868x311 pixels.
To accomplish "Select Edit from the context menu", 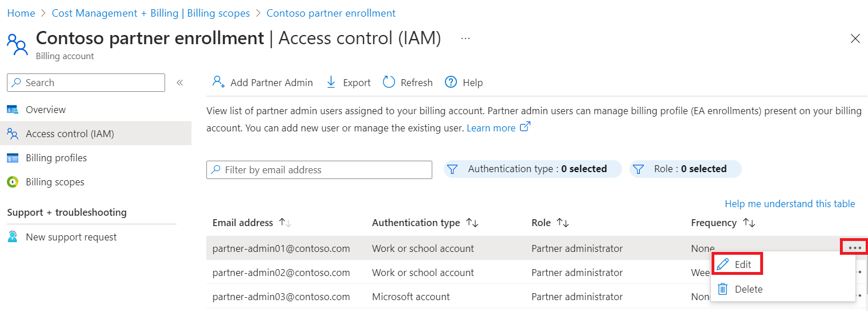I will click(x=736, y=265).
